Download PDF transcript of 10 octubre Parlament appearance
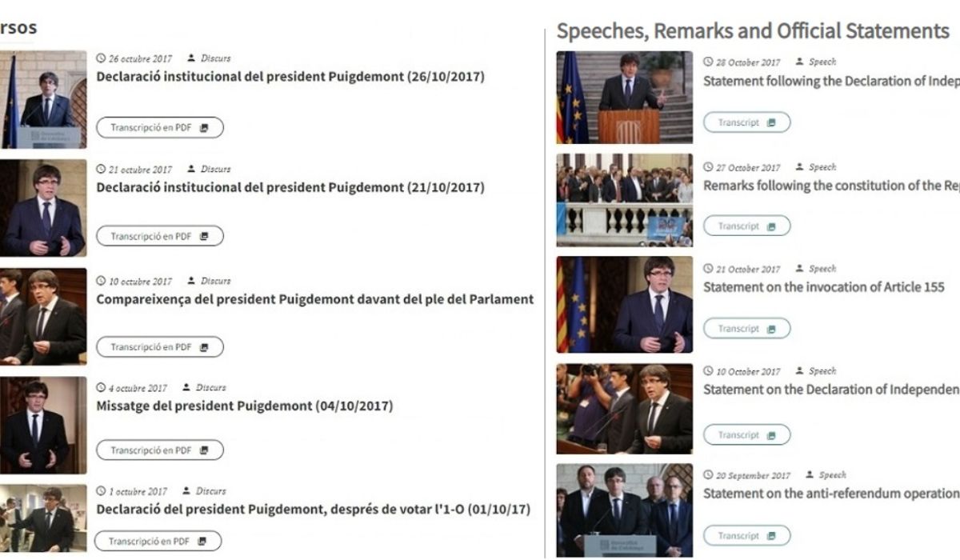 pyautogui.click(x=160, y=347)
